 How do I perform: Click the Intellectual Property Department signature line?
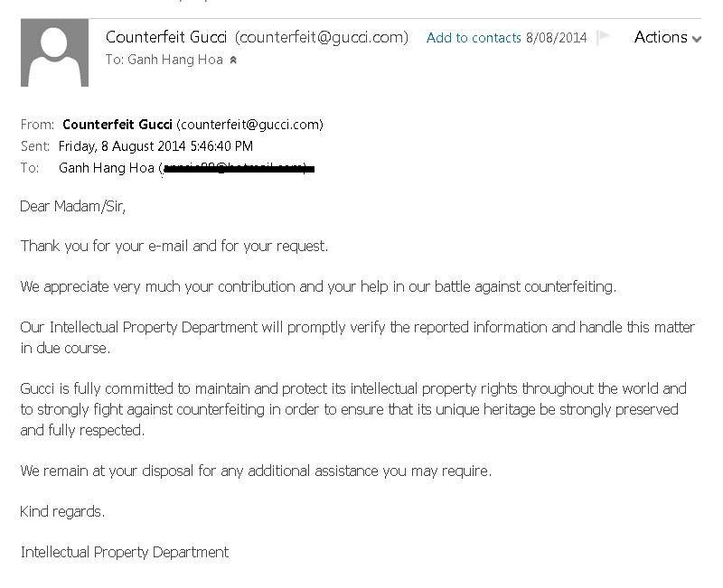[125, 551]
